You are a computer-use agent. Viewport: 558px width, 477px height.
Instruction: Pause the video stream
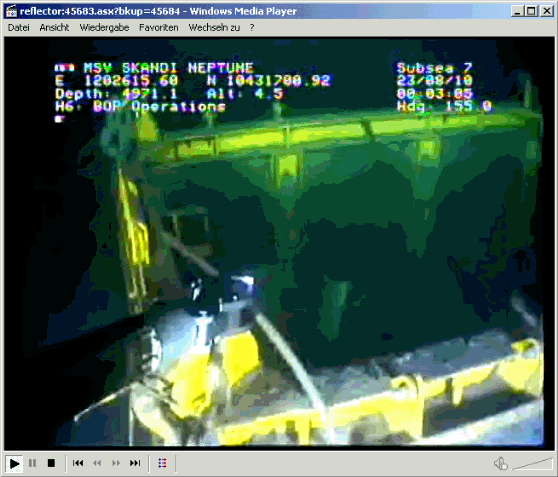click(x=32, y=463)
